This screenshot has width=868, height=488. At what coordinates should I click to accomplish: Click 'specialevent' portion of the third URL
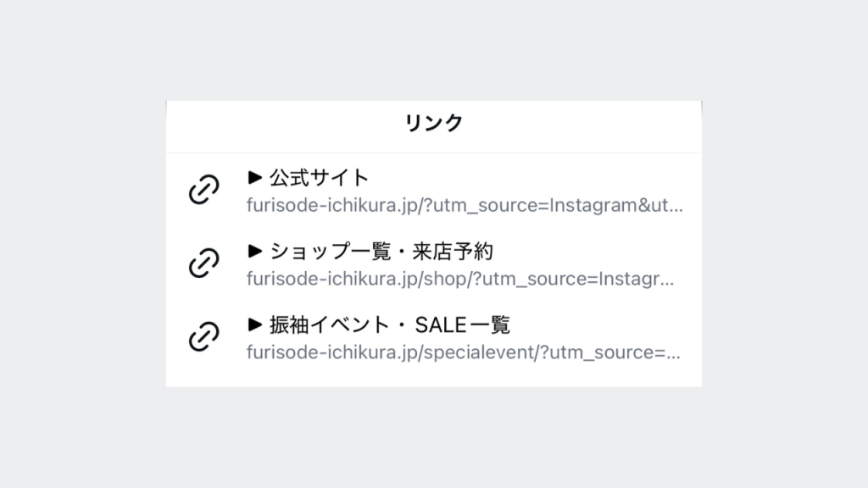tap(487, 352)
